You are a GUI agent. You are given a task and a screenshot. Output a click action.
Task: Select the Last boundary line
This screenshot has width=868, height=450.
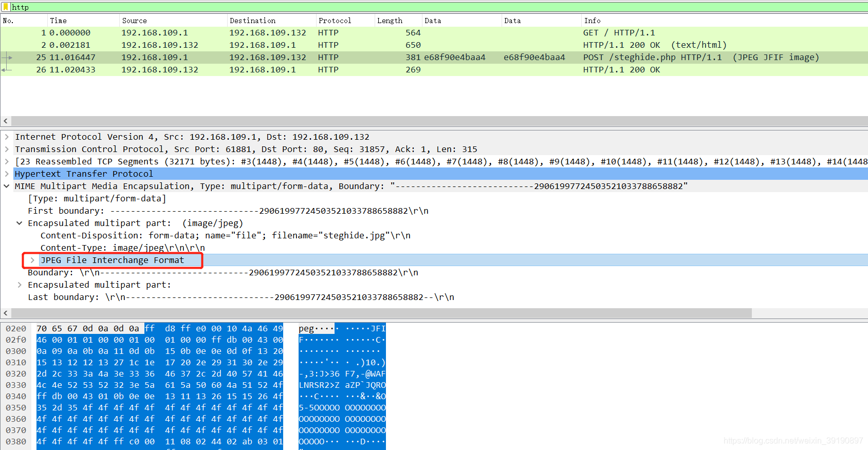tap(241, 297)
